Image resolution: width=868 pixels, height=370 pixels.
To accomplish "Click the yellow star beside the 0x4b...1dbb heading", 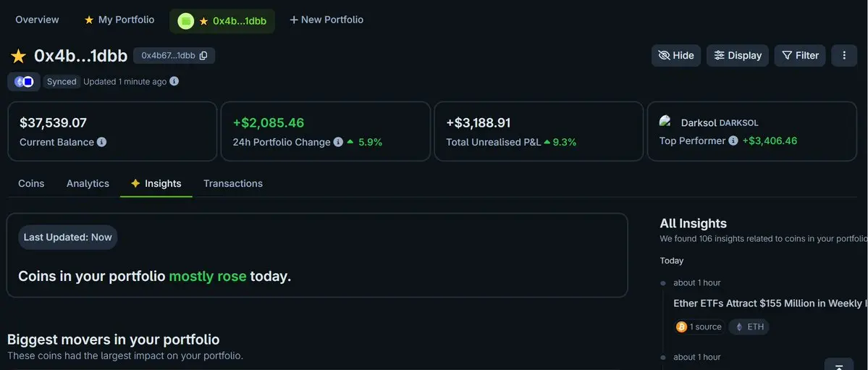I will click(18, 56).
